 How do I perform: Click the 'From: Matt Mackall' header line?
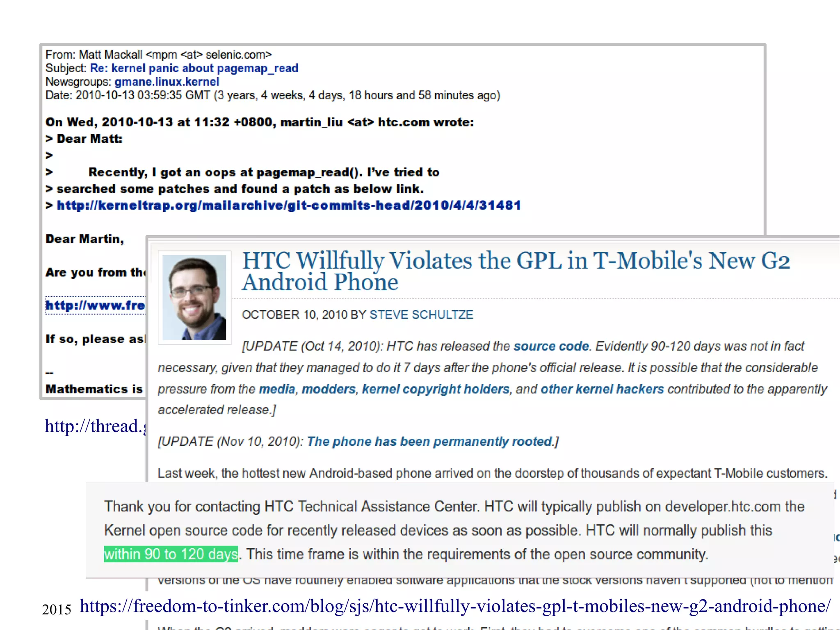158,55
